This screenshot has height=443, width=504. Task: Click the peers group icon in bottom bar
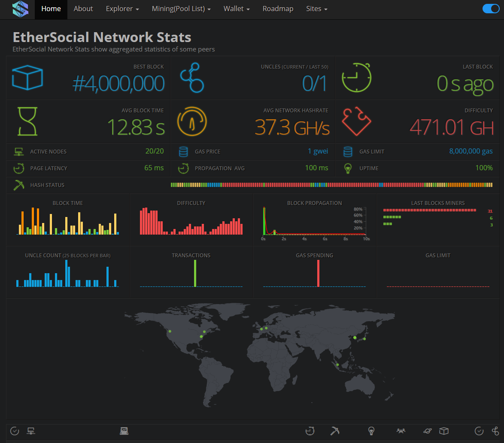pyautogui.click(x=401, y=431)
